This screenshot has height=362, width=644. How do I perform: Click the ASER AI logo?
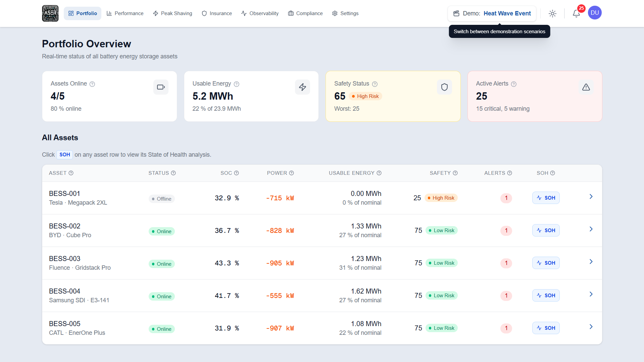(x=50, y=13)
